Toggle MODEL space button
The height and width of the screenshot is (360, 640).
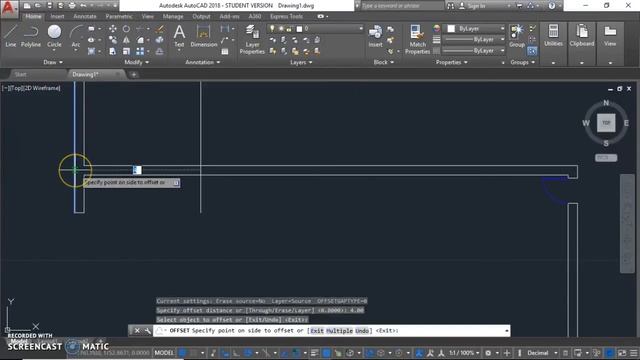pos(164,353)
